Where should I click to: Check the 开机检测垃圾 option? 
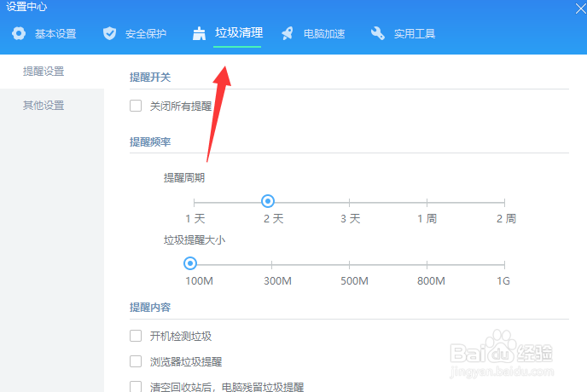(136, 336)
